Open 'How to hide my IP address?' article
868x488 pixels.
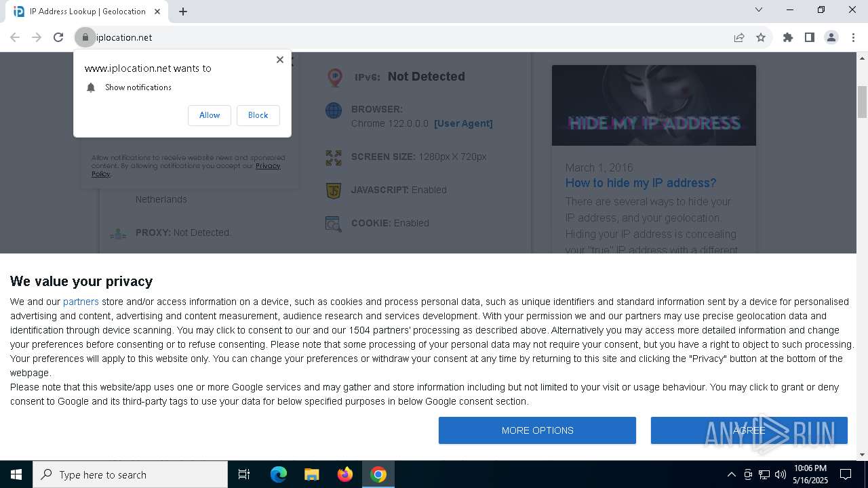pyautogui.click(x=641, y=183)
